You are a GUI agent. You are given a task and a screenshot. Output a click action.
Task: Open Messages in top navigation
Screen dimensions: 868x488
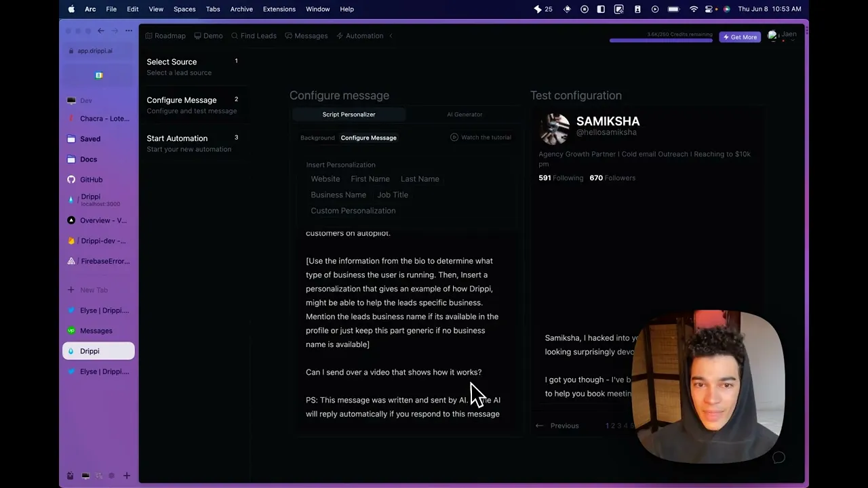(307, 36)
